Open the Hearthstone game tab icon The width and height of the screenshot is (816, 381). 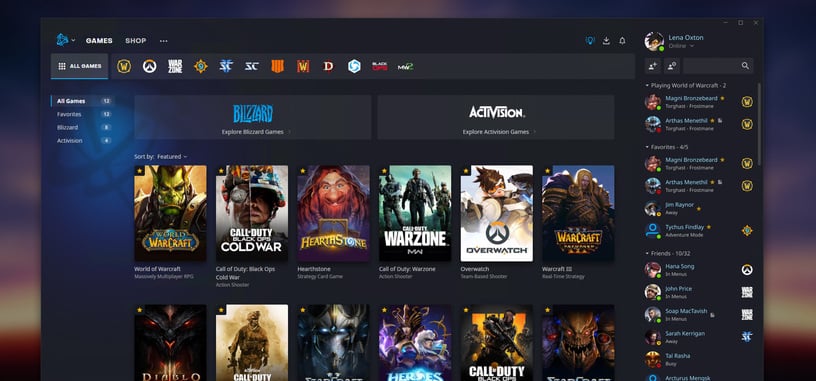[x=200, y=66]
